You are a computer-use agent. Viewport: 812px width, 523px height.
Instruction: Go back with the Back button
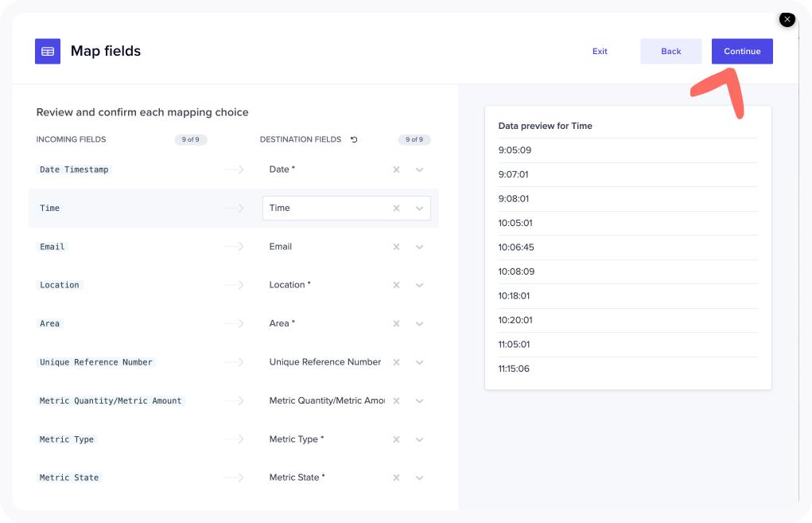tap(670, 51)
